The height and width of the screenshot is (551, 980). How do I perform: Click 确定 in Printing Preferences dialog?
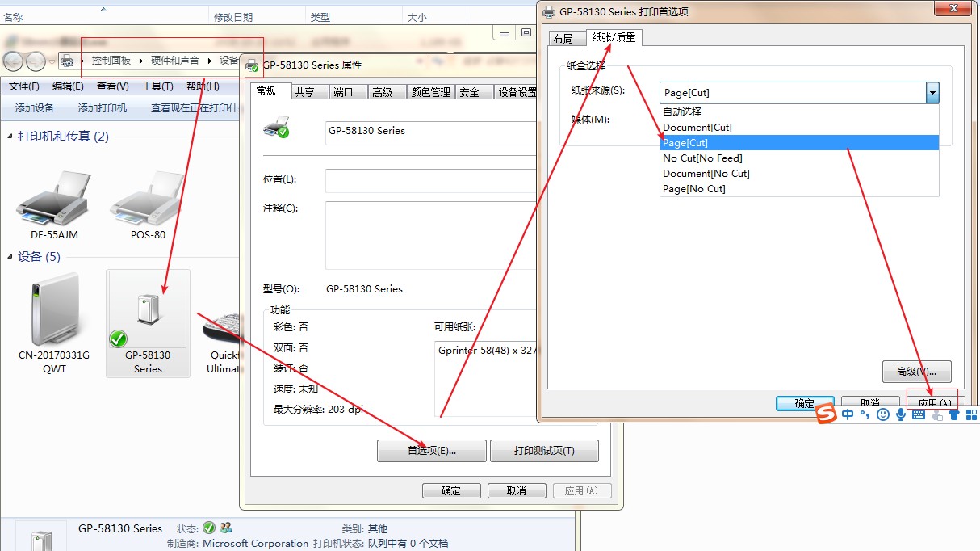(x=805, y=403)
